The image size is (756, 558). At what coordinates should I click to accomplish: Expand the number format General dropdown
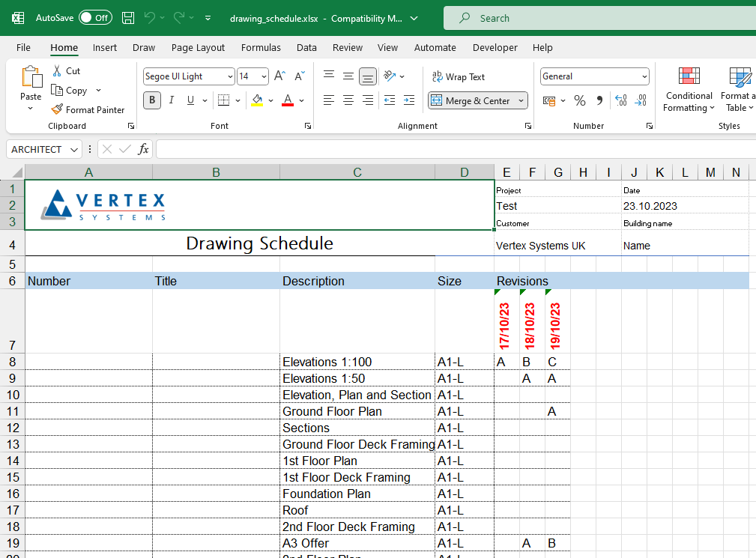[x=644, y=76]
